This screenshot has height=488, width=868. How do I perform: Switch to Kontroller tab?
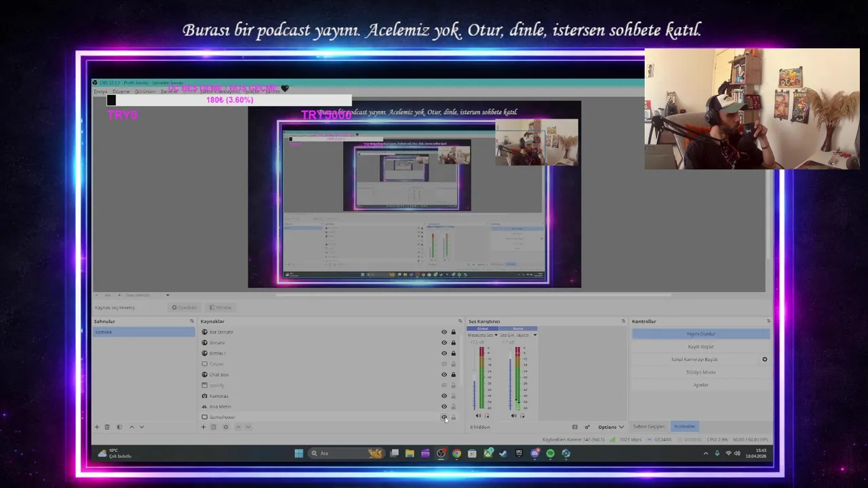point(684,426)
